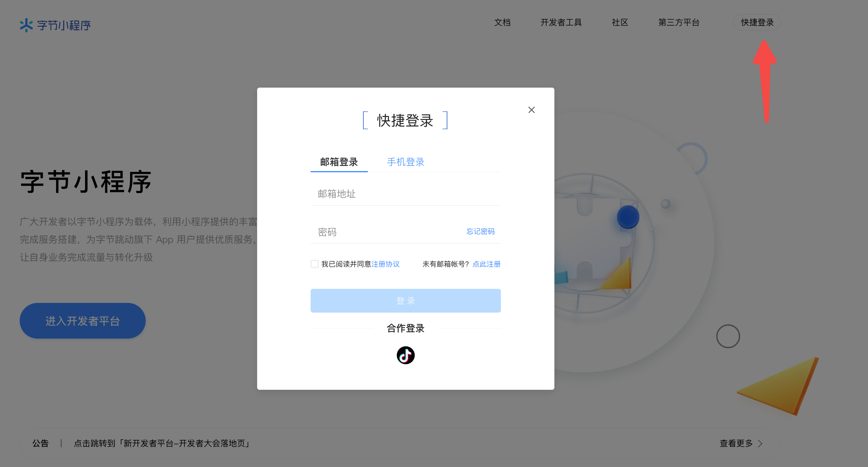The image size is (868, 467).
Task: Open the 新开发者平台 announcement link
Action: pos(162,443)
